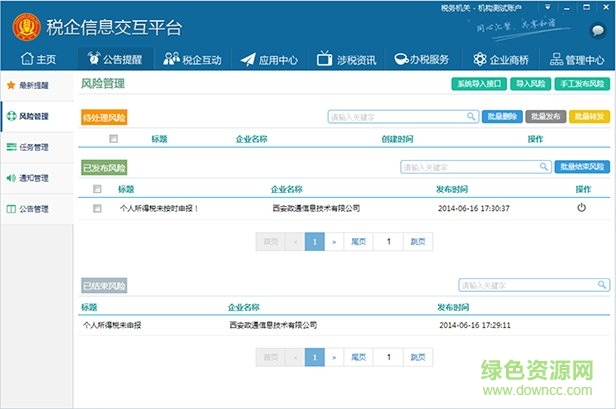Click 尾页 in 已结束风险 pagination
Screen dimensions: 616x409
point(357,356)
